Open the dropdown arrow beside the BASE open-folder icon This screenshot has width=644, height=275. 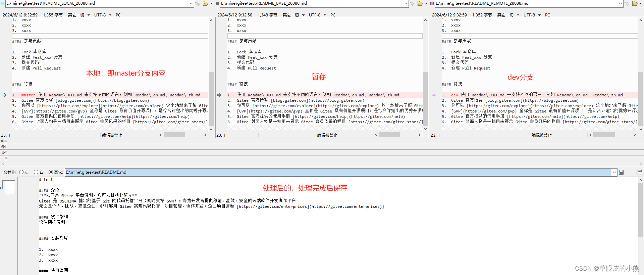coord(426,3)
